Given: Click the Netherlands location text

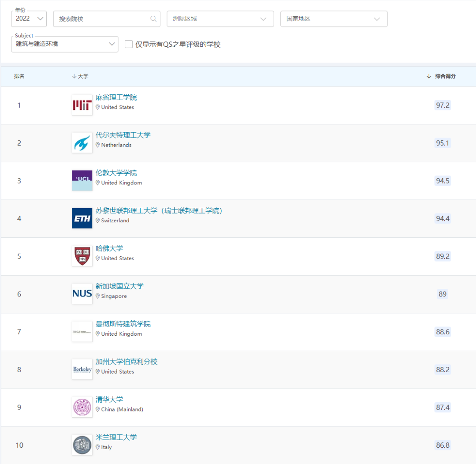Looking at the screenshot, I should (116, 145).
